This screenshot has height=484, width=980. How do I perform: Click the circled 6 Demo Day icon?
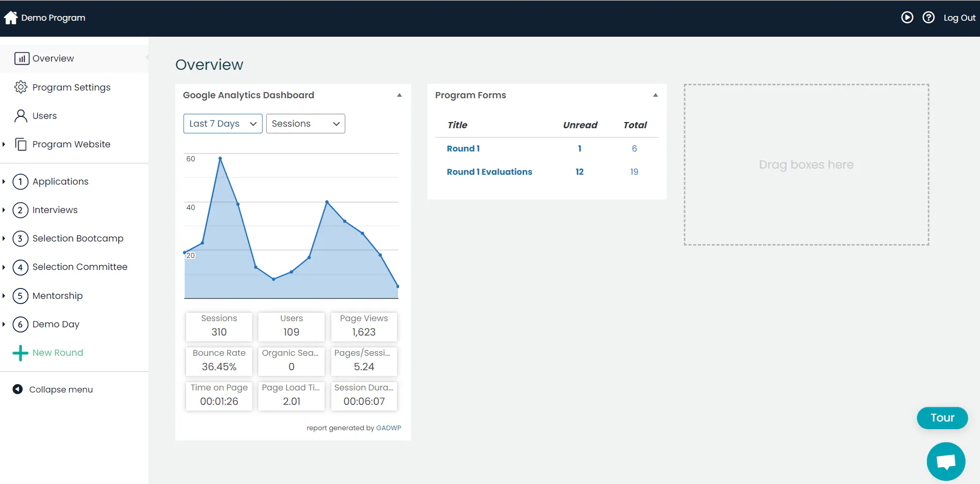point(20,324)
